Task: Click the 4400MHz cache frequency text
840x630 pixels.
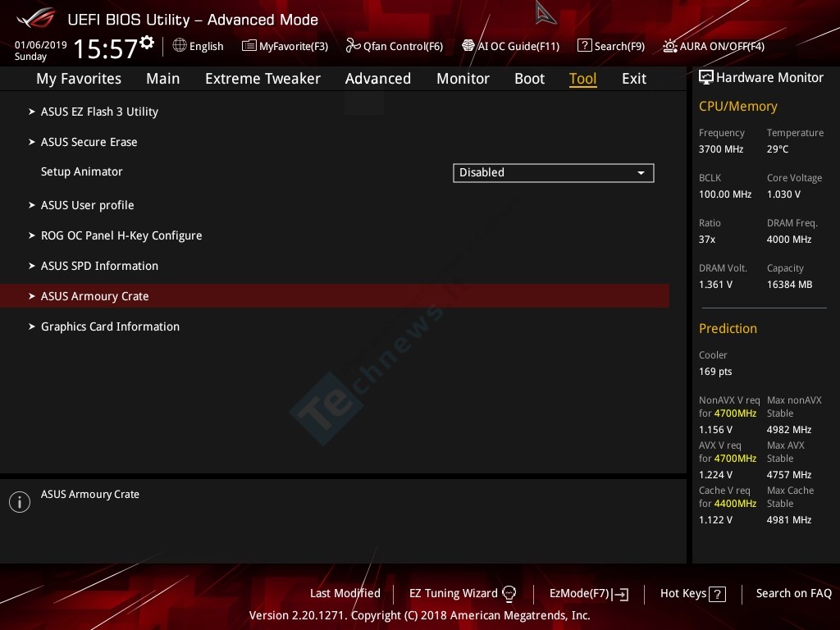Action: [735, 504]
